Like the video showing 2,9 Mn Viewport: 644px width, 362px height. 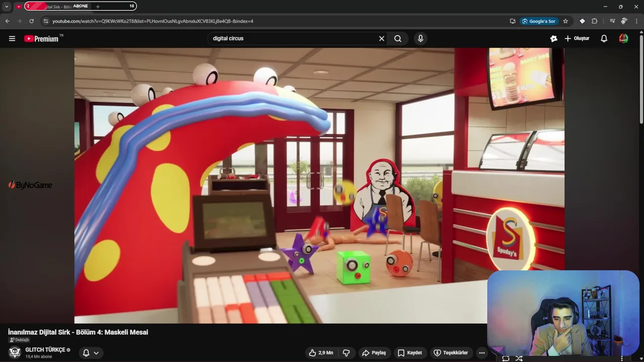click(x=321, y=353)
